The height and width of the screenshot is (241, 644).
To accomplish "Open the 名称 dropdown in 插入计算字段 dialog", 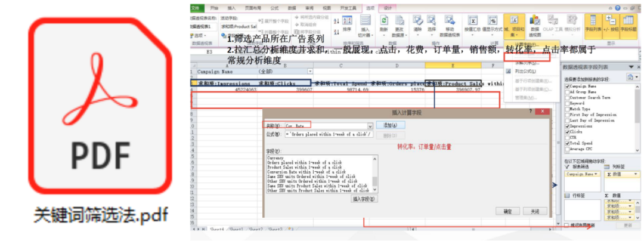I will [x=370, y=127].
